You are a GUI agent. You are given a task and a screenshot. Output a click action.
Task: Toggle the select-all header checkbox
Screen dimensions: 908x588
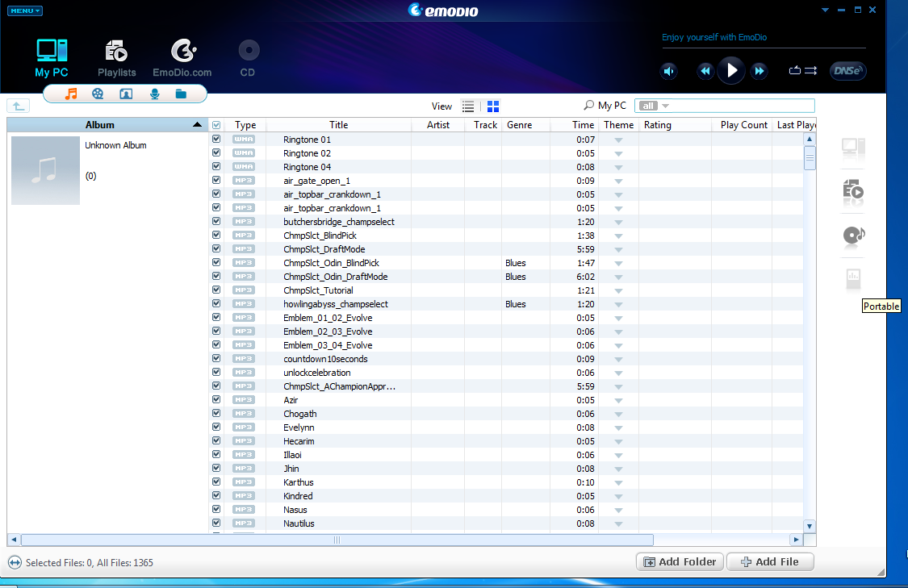click(216, 125)
